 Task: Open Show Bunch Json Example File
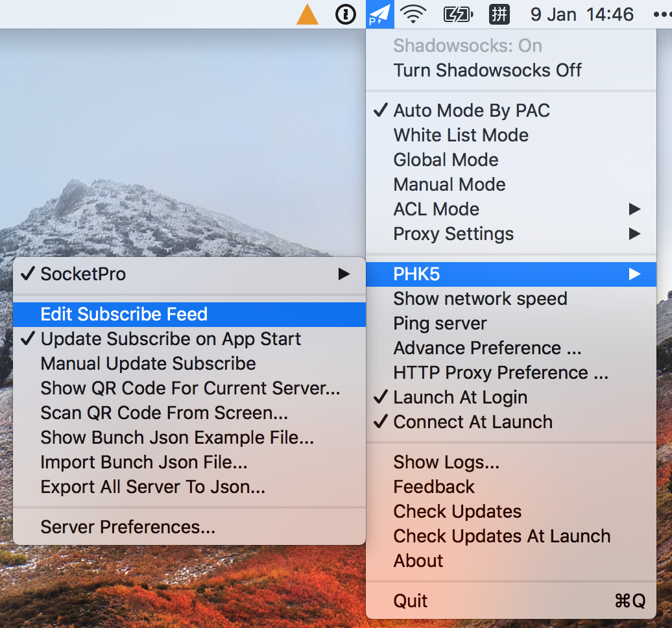[189, 438]
